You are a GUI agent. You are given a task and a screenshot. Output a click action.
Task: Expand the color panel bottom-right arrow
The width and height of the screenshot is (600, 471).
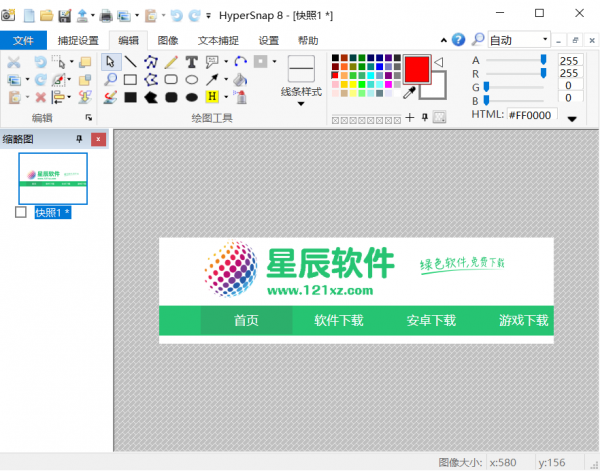point(571,118)
